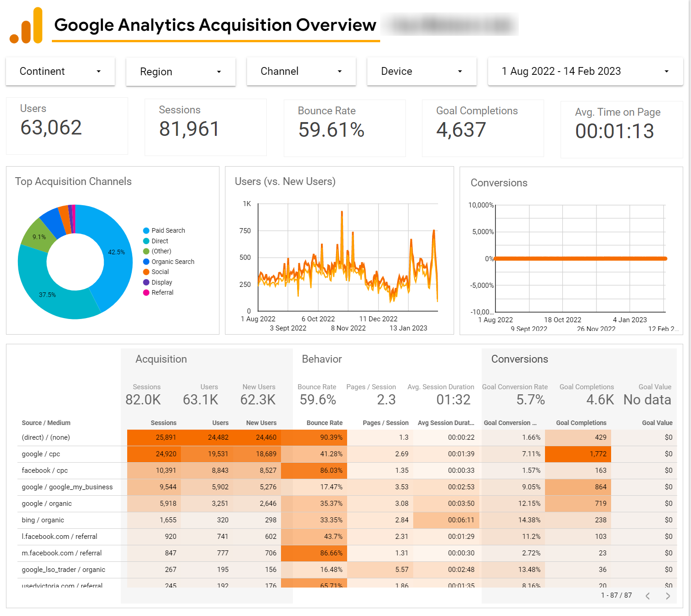Viewport: 691px width, 616px height.
Task: Click the Social legend color dot
Action: [x=146, y=272]
